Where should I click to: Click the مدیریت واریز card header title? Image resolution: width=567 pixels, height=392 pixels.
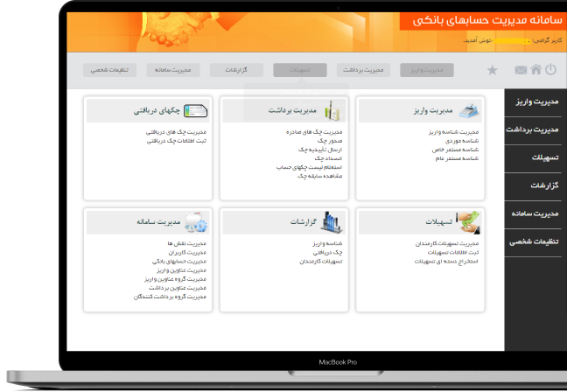[x=433, y=110]
